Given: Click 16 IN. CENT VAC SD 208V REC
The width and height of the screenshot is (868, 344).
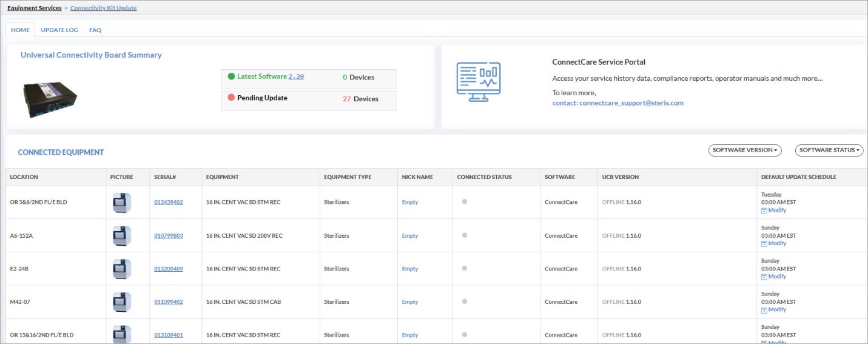Looking at the screenshot, I should [x=244, y=235].
